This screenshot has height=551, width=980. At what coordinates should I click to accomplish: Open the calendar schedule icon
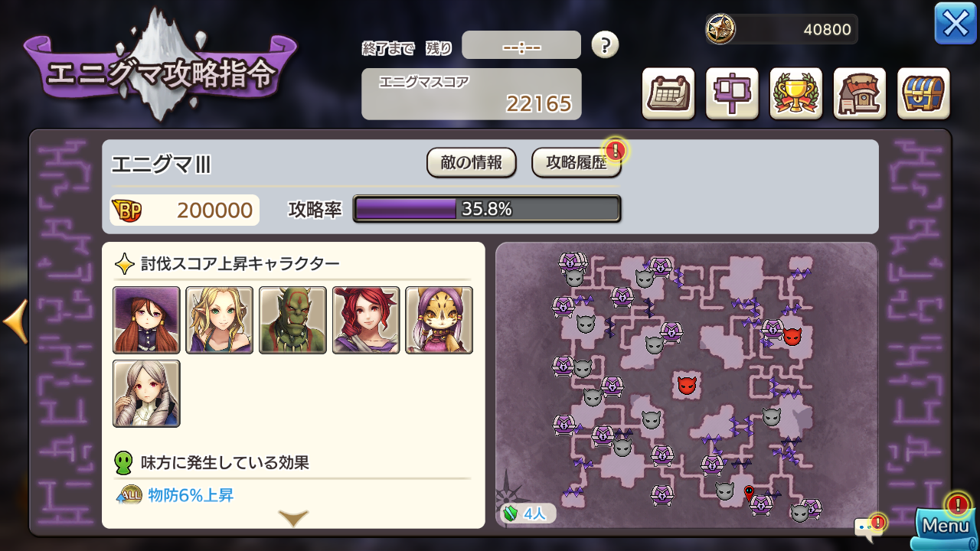click(x=668, y=94)
